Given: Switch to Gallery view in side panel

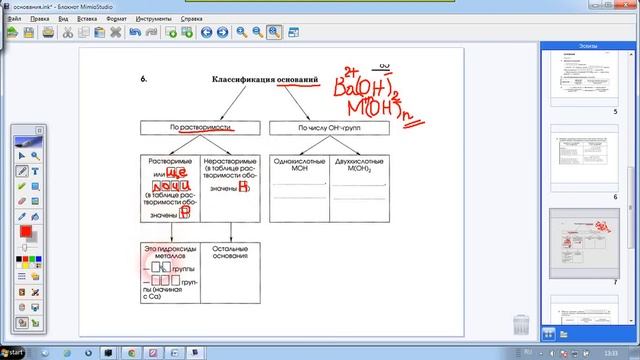Looking at the screenshot, I should [564, 334].
